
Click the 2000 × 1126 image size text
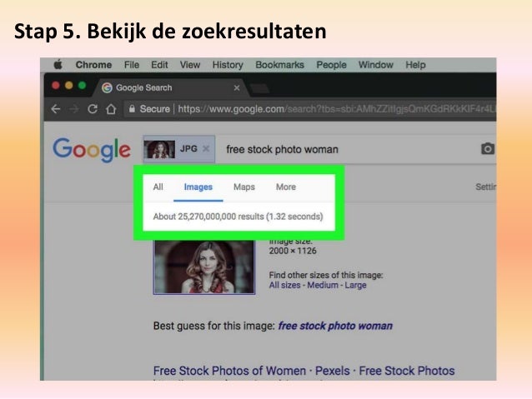click(293, 251)
